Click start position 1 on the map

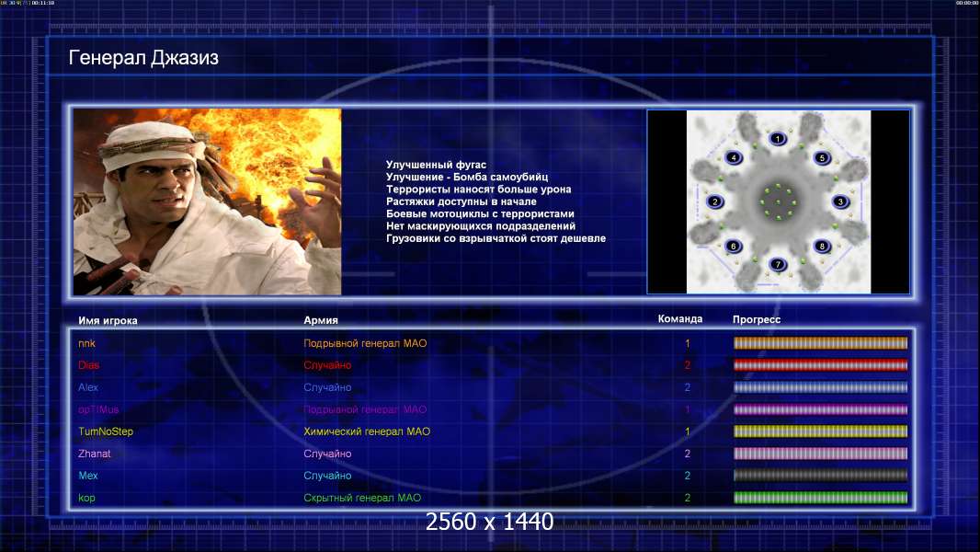[x=778, y=139]
